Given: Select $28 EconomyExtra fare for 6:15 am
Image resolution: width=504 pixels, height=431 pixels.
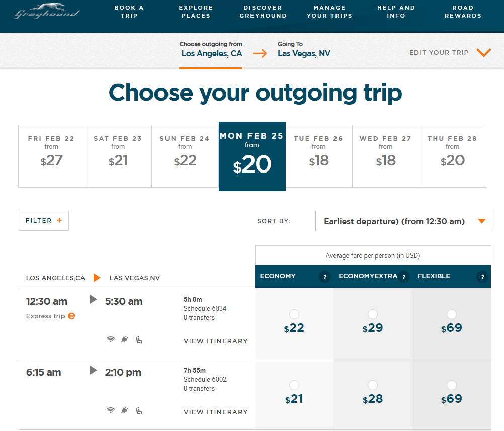Looking at the screenshot, I should tap(373, 386).
